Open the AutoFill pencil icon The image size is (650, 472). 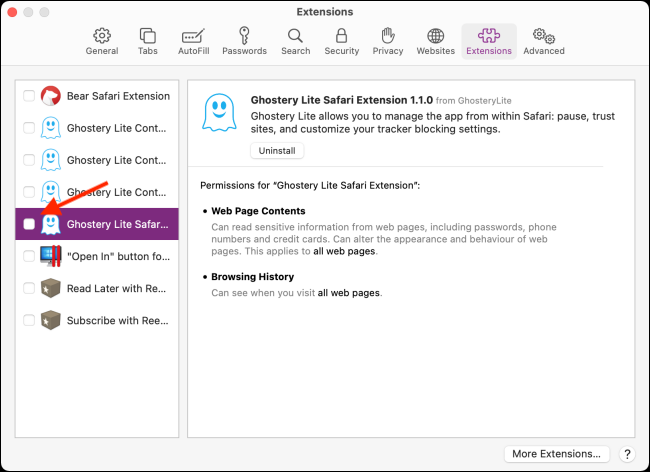[193, 36]
